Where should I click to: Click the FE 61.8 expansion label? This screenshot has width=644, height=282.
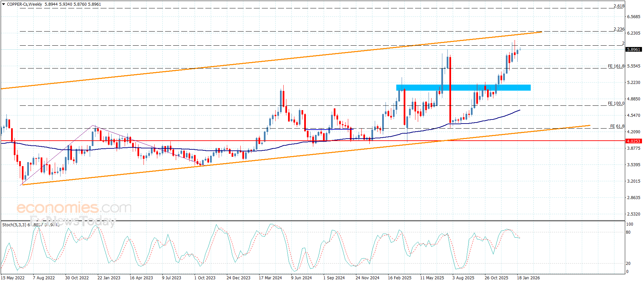click(617, 126)
